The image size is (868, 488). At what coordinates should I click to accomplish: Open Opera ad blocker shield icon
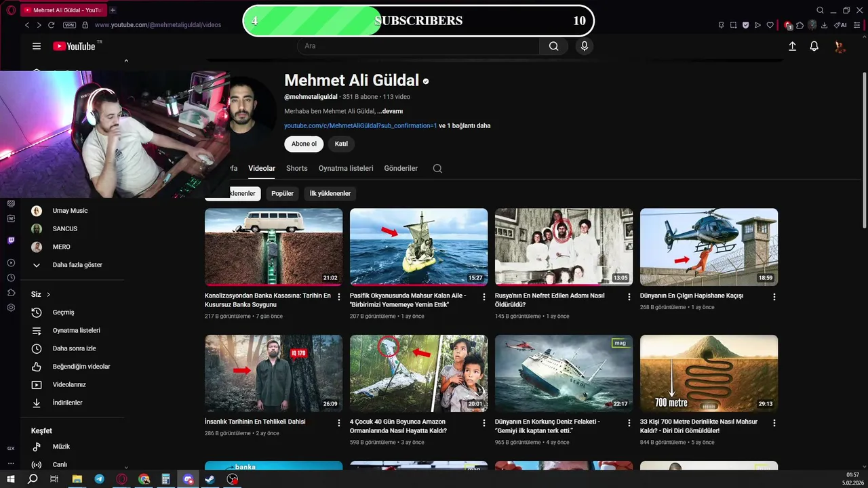click(x=746, y=25)
